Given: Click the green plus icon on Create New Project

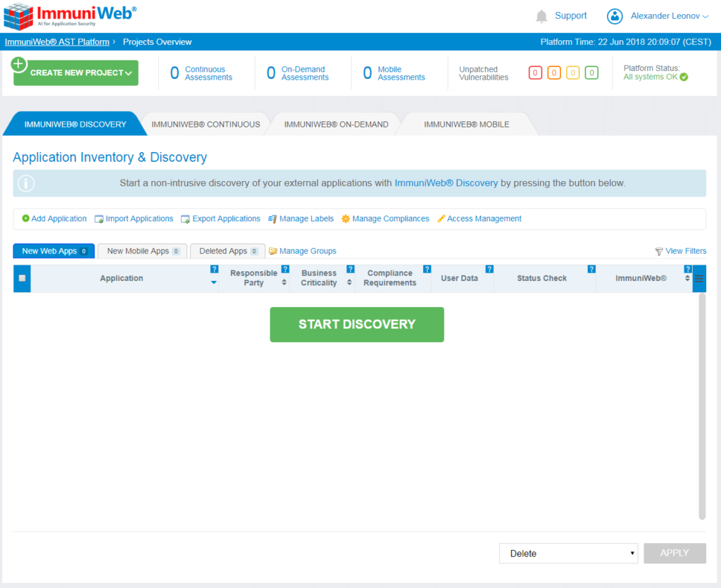Looking at the screenshot, I should tap(19, 64).
